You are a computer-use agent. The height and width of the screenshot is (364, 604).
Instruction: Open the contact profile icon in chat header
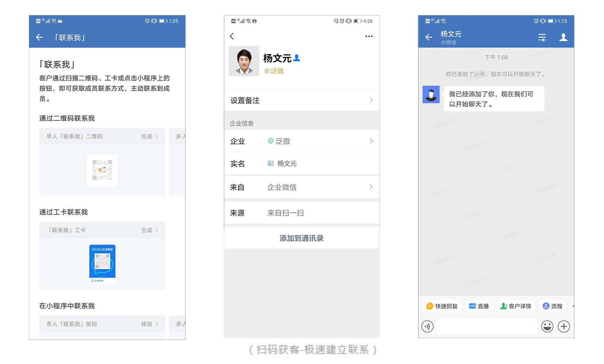pyautogui.click(x=563, y=38)
